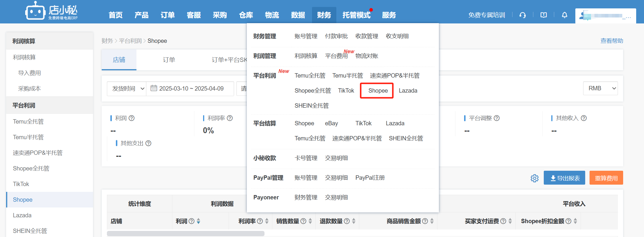
Task: Sort the table by 销售数量 column
Action: point(310,221)
